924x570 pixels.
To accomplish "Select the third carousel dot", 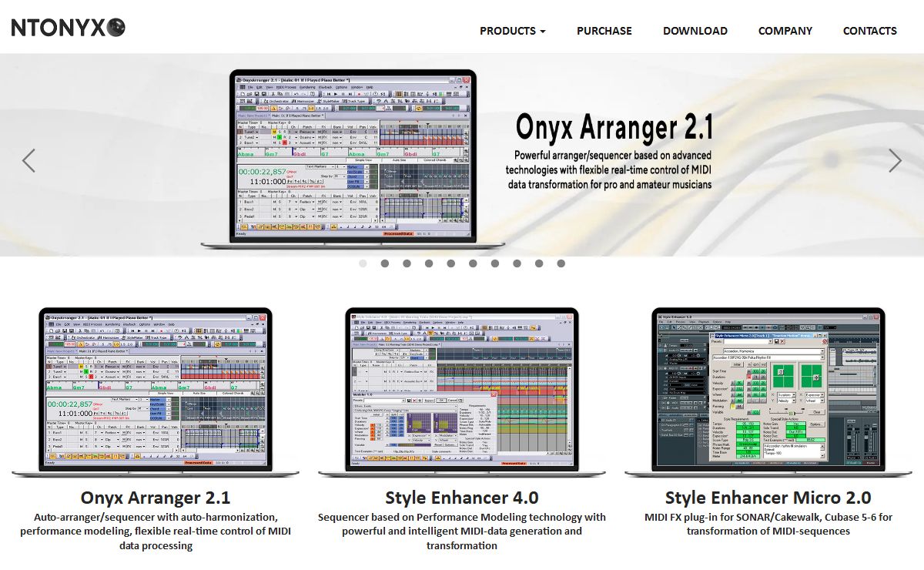I will pyautogui.click(x=407, y=263).
